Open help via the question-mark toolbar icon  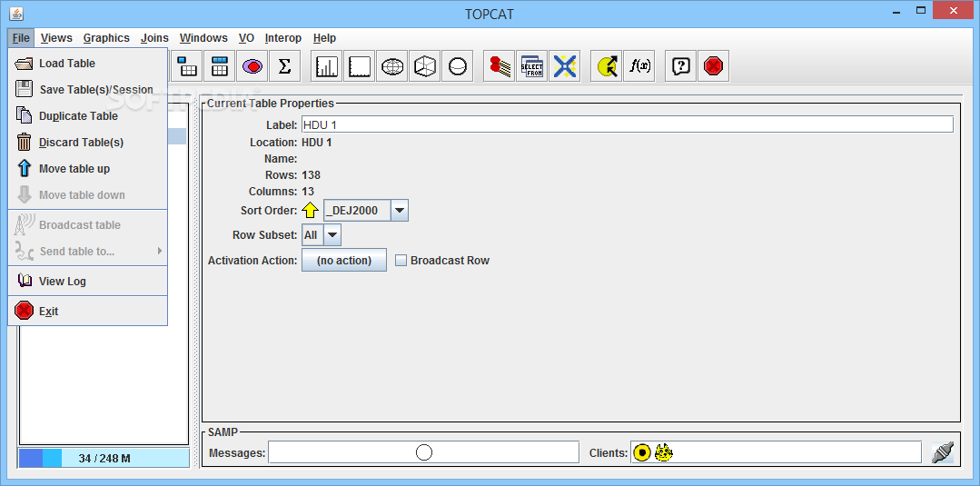tap(681, 65)
